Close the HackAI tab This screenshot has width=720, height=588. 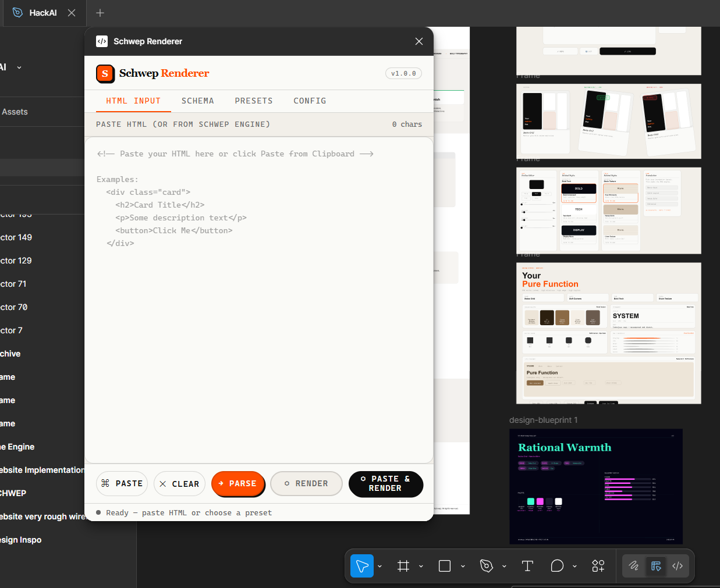pos(72,13)
